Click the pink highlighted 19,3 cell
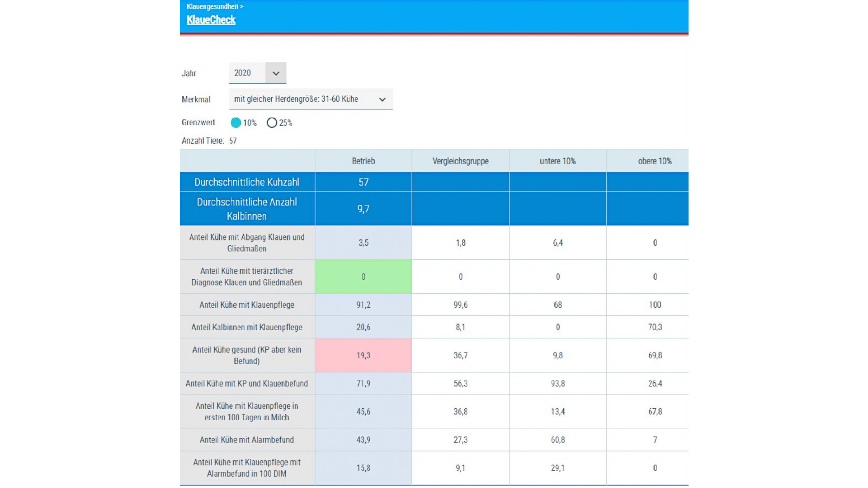 point(363,355)
